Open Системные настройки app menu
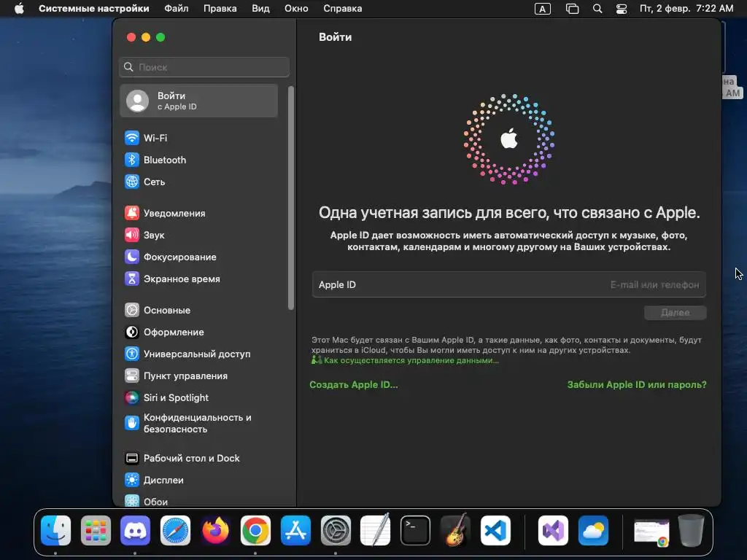 [x=94, y=9]
